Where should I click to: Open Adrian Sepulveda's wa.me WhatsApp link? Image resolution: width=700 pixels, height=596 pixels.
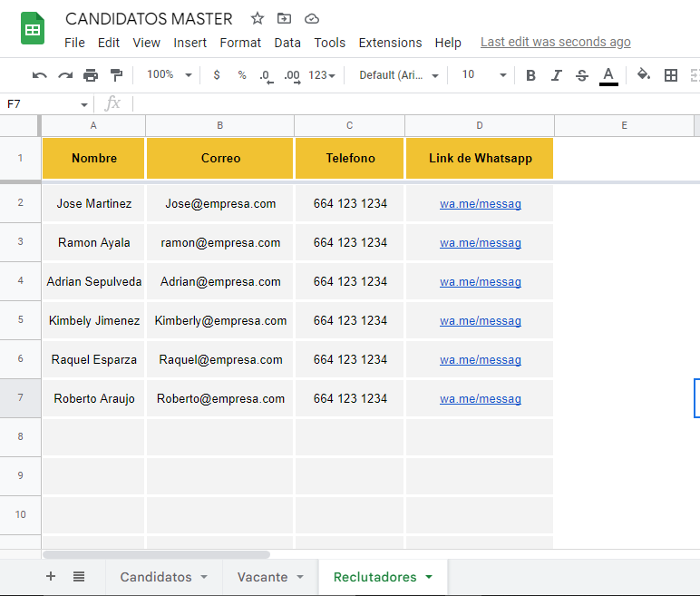481,281
